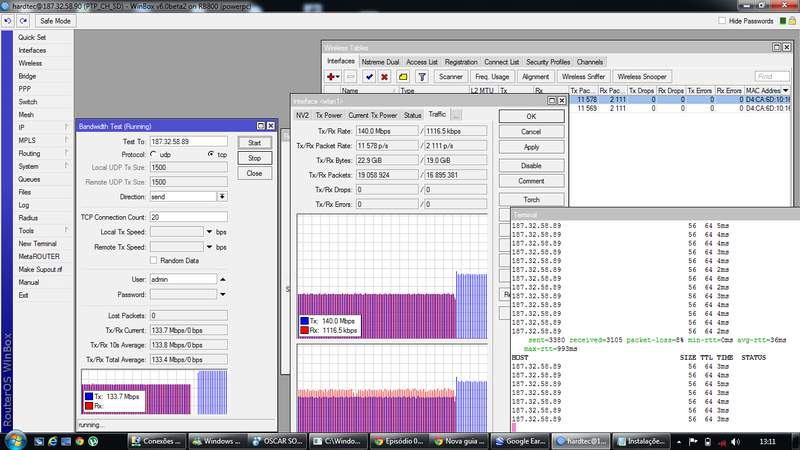Click the red plus add interface icon
This screenshot has height=450, width=800.
click(x=332, y=76)
